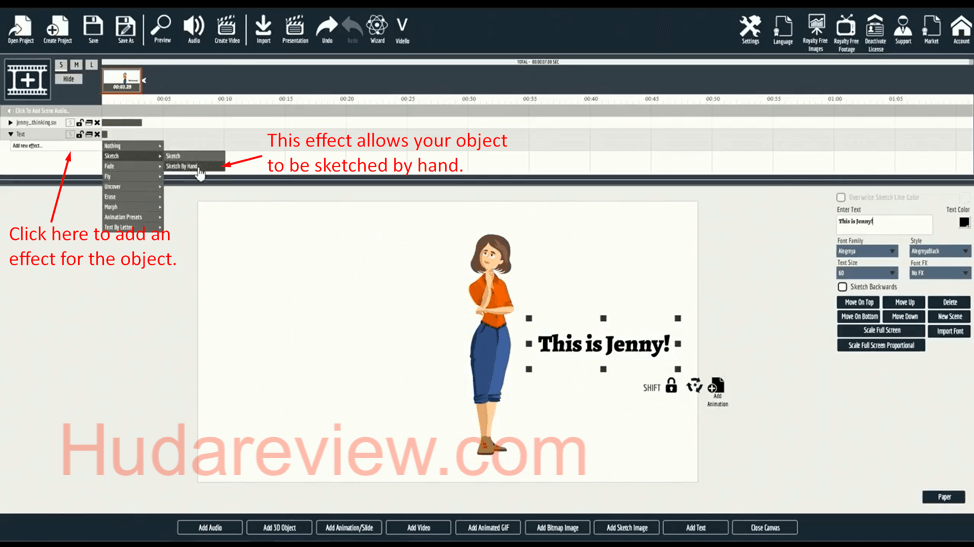The height and width of the screenshot is (547, 974).
Task: Click the Paper button
Action: pos(944,497)
